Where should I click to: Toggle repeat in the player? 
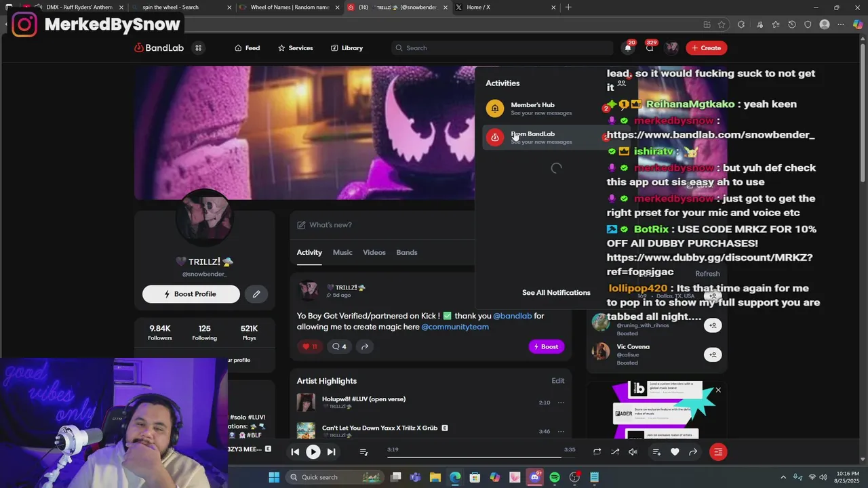click(597, 452)
